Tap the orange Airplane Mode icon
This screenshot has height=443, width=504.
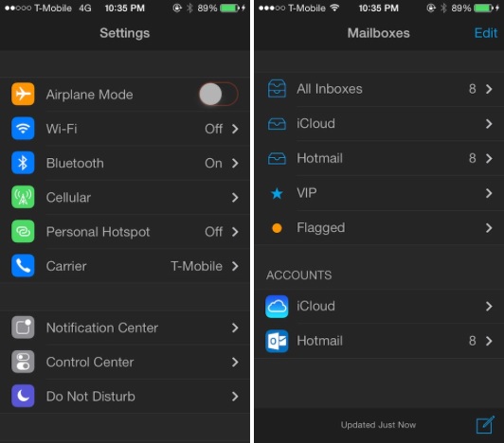pyautogui.click(x=23, y=94)
